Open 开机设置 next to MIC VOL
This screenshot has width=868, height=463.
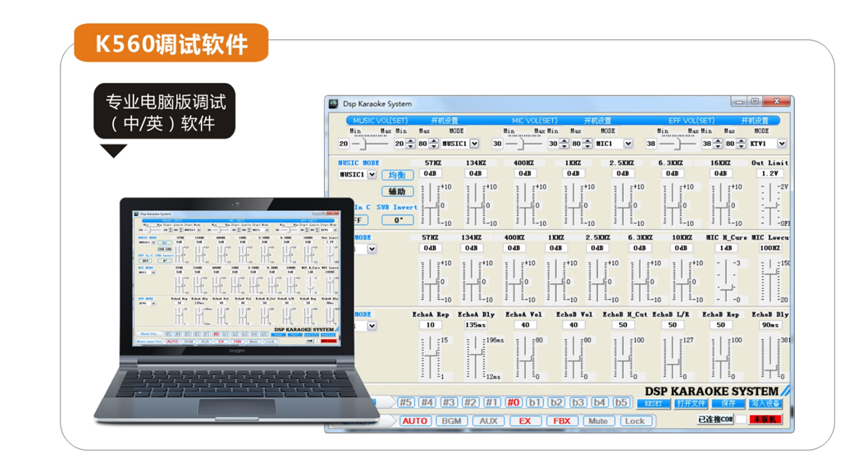[x=598, y=120]
